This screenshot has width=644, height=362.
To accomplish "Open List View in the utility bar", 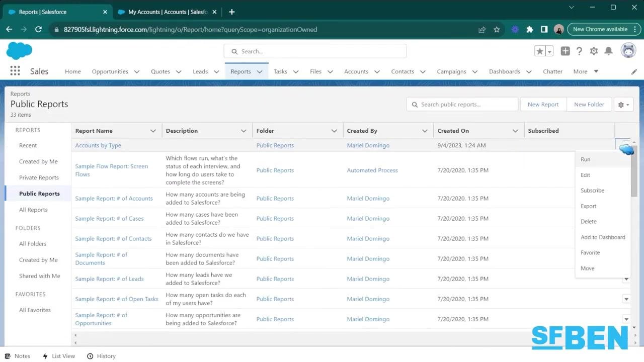I will 59,356.
